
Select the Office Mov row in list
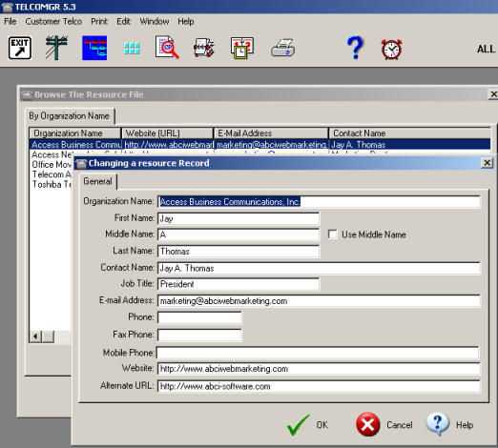[x=52, y=165]
